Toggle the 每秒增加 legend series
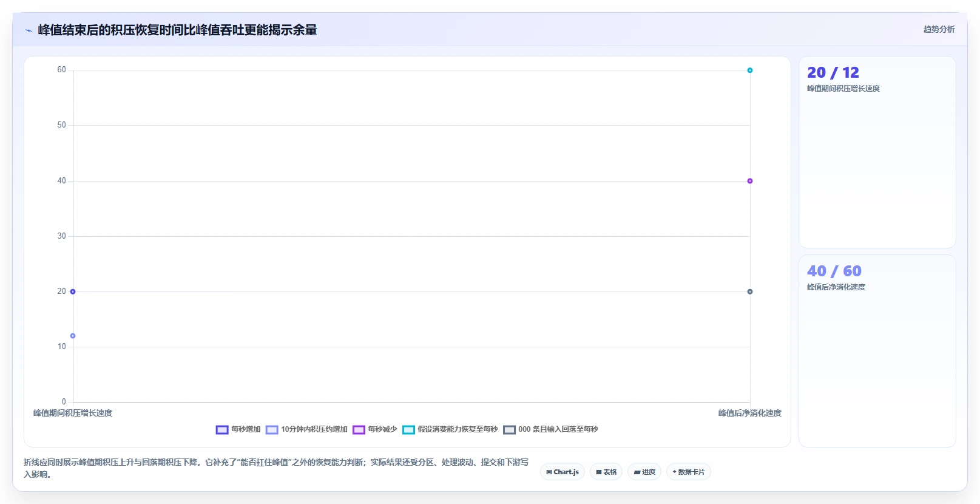Viewport: 980px width, 504px height. (x=238, y=429)
